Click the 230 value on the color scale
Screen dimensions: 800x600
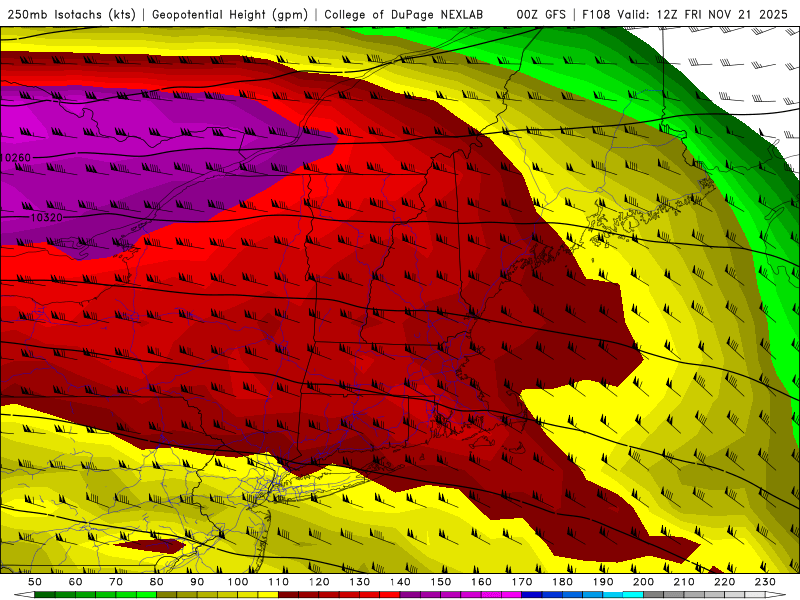coord(765,582)
